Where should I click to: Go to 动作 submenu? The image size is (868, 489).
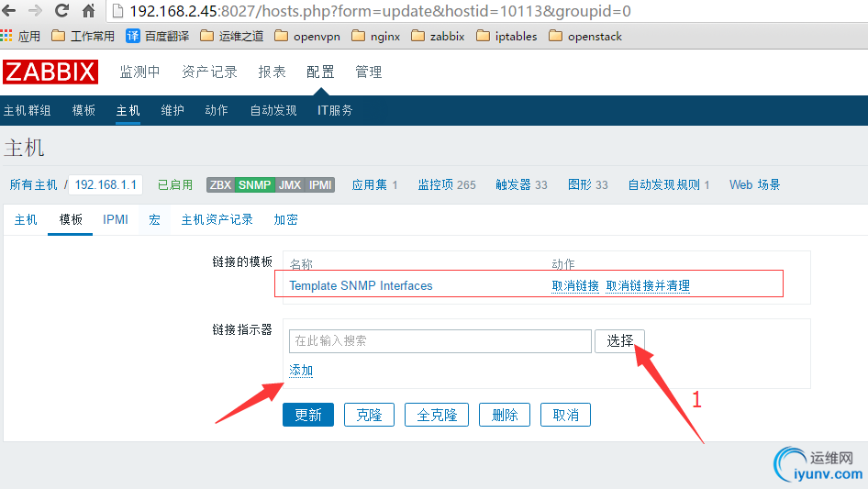point(217,110)
